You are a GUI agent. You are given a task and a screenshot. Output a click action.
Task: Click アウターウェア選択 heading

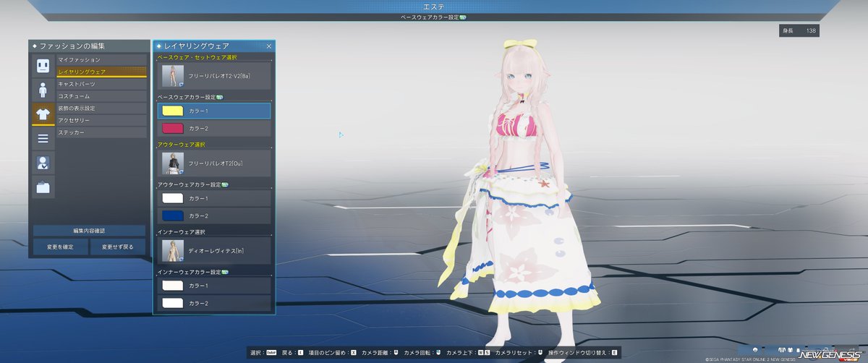181,145
